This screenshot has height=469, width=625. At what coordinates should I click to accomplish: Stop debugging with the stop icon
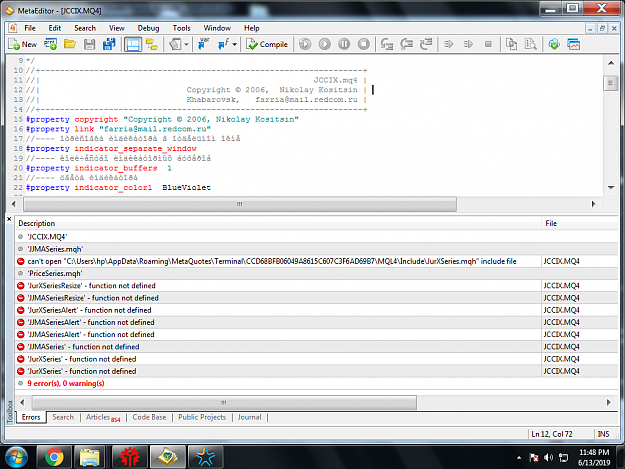(364, 44)
